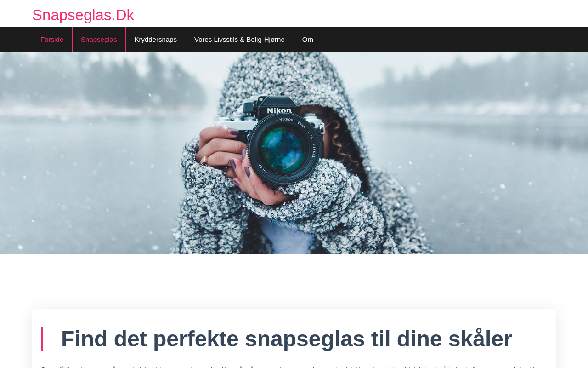Click the Nikon logo on the camera image
The width and height of the screenshot is (588, 368).
point(279,111)
